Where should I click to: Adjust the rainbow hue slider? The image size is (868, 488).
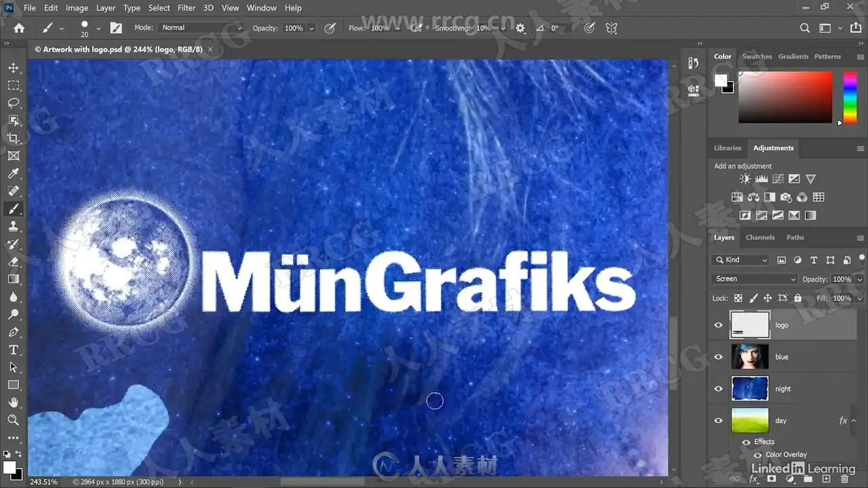coord(850,97)
